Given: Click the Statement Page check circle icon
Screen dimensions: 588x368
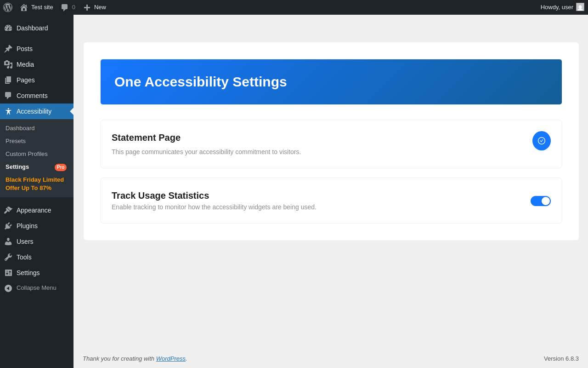Looking at the screenshot, I should (542, 141).
